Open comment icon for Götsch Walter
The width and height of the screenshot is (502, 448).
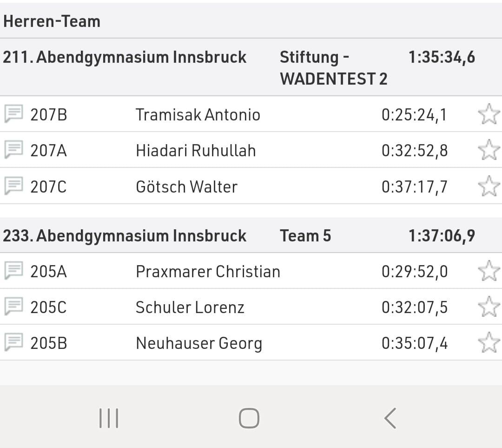13,186
